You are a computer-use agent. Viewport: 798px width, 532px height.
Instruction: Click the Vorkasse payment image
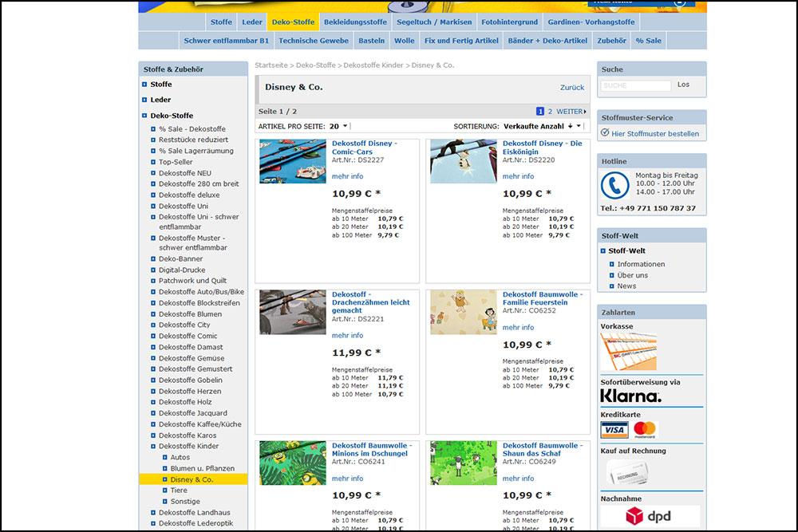(628, 351)
